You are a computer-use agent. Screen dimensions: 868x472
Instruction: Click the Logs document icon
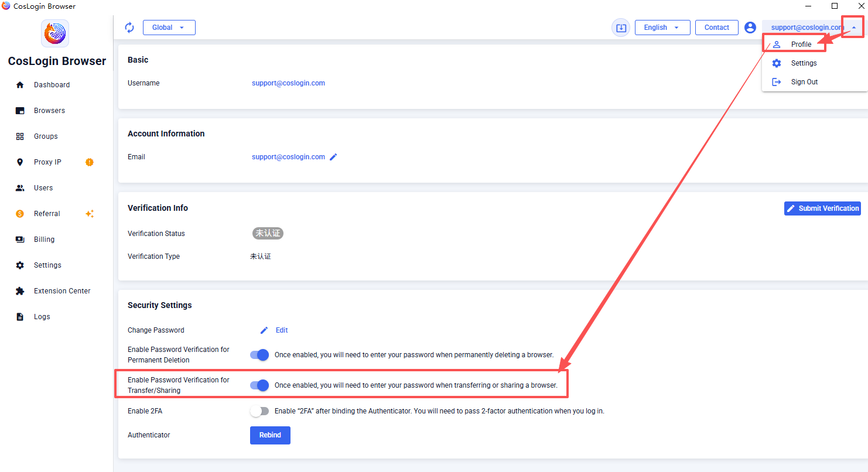20,317
